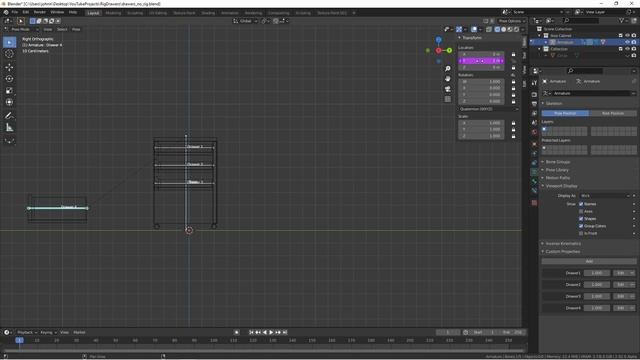
Task: Open the Pose header menu
Action: coord(76,29)
